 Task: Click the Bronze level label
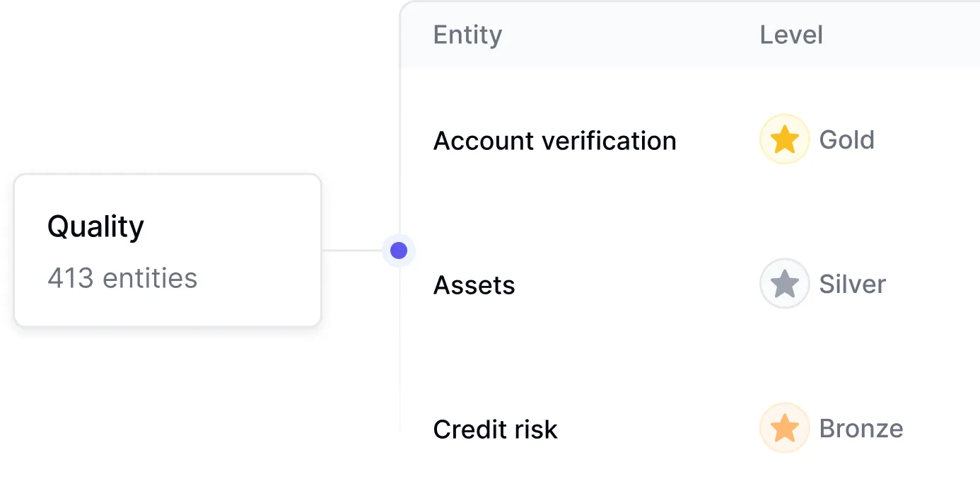[x=861, y=428]
